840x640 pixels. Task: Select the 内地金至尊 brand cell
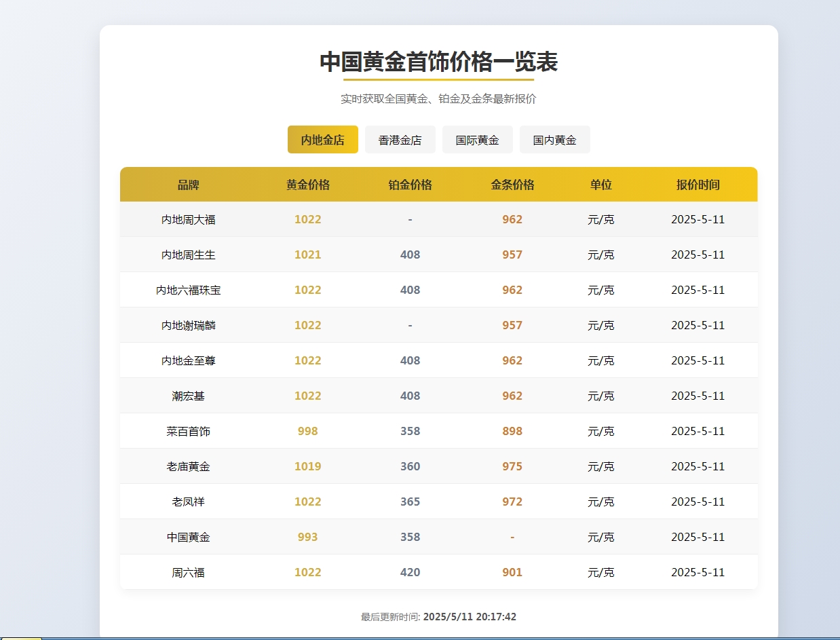[x=189, y=361]
